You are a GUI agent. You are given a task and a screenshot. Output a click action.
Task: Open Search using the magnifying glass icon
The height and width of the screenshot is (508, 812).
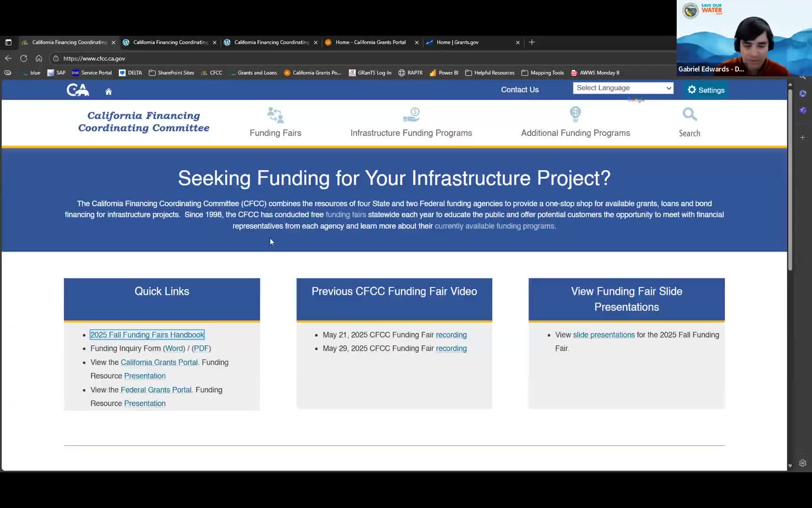(689, 114)
